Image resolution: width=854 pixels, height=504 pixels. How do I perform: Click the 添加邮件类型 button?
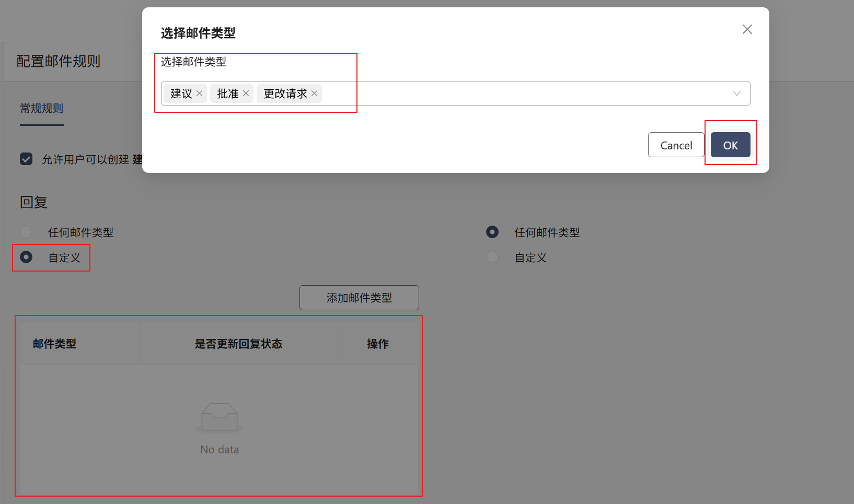pyautogui.click(x=359, y=298)
